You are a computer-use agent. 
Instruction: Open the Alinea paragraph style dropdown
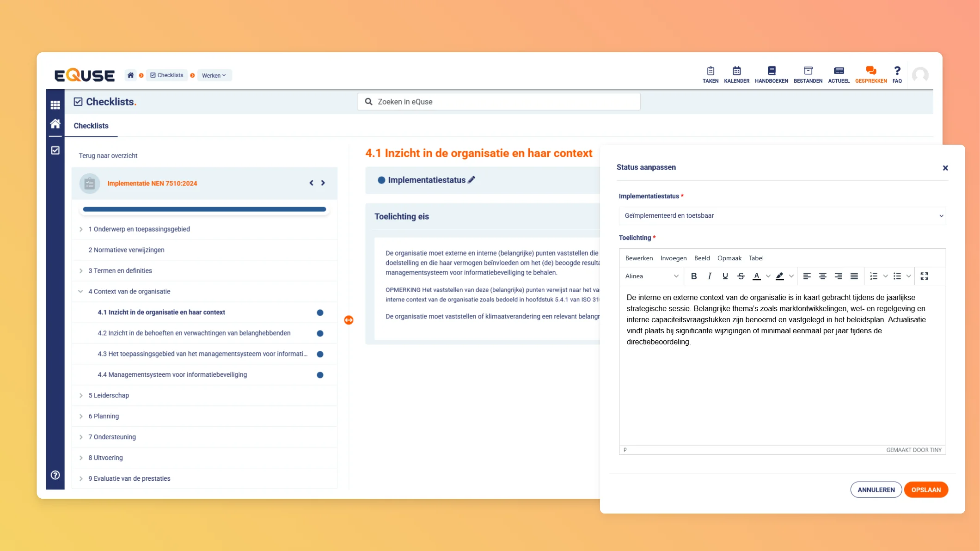click(651, 276)
